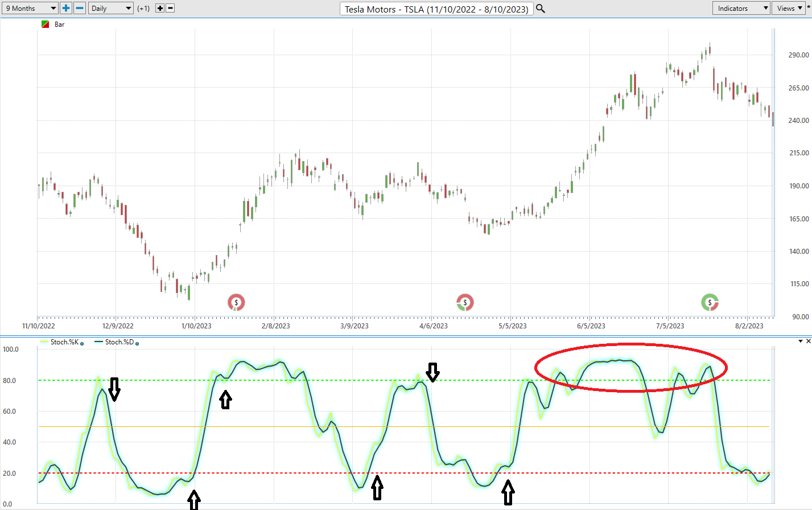Click the Bar legend label
The height and width of the screenshot is (510, 812).
point(59,24)
